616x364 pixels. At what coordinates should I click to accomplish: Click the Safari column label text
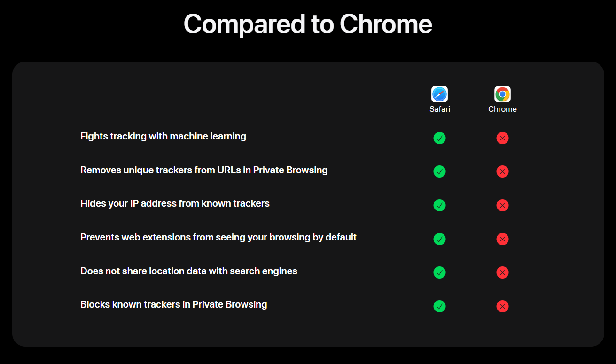click(x=439, y=109)
